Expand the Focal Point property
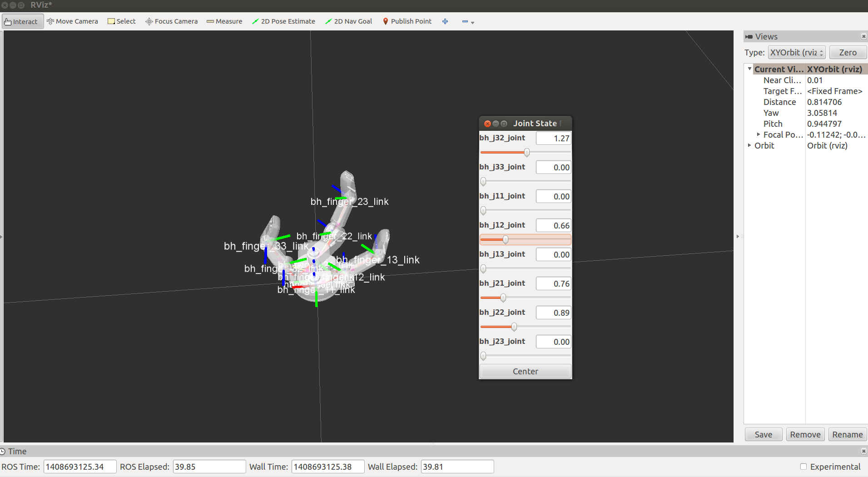The height and width of the screenshot is (477, 868). tap(758, 134)
